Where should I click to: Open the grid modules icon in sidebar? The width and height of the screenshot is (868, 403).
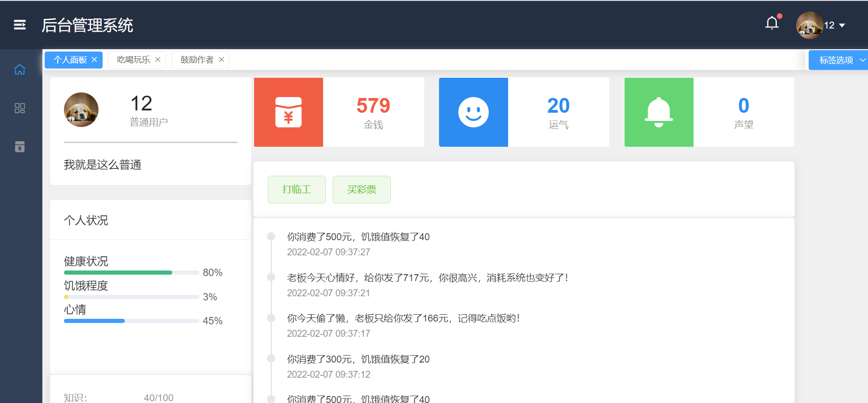(x=20, y=108)
